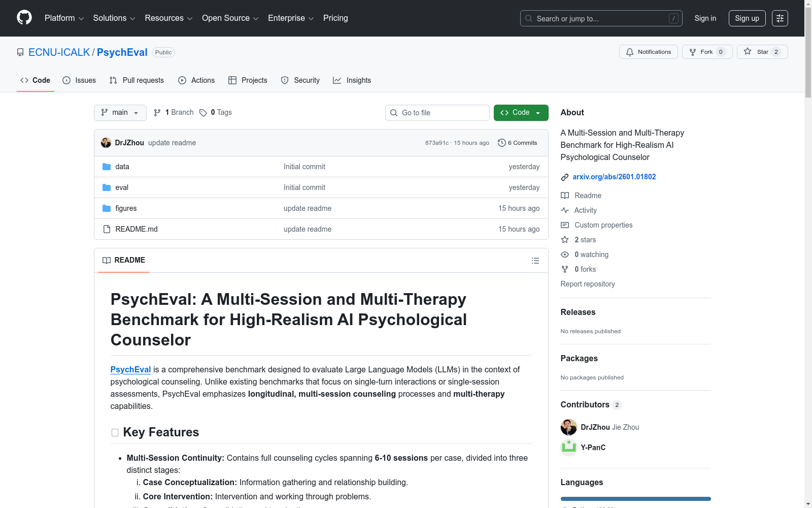Click the Sign in link
Screen dimensions: 812x508
[705, 18]
